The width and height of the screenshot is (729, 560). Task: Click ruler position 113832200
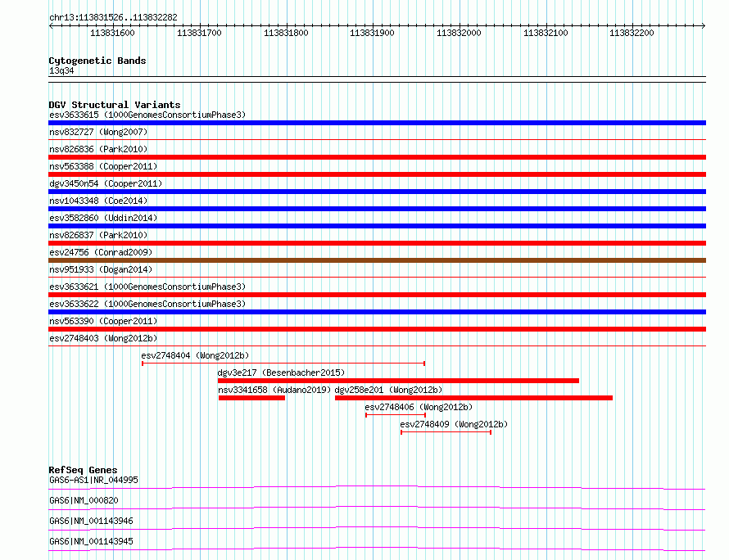pos(632,33)
